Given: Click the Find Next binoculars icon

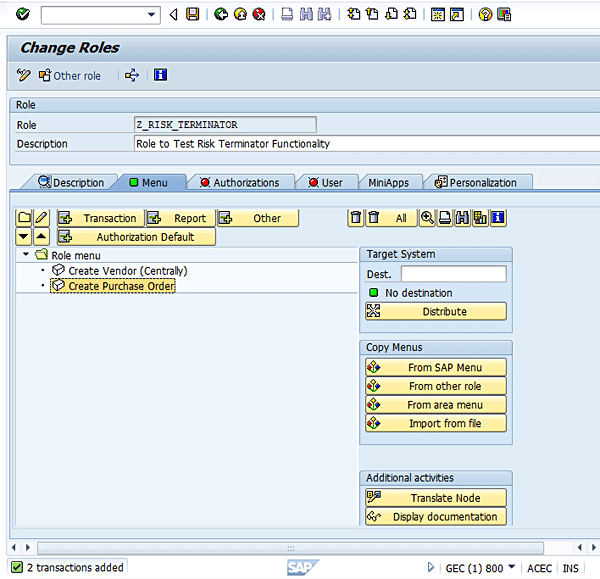Looking at the screenshot, I should (324, 15).
